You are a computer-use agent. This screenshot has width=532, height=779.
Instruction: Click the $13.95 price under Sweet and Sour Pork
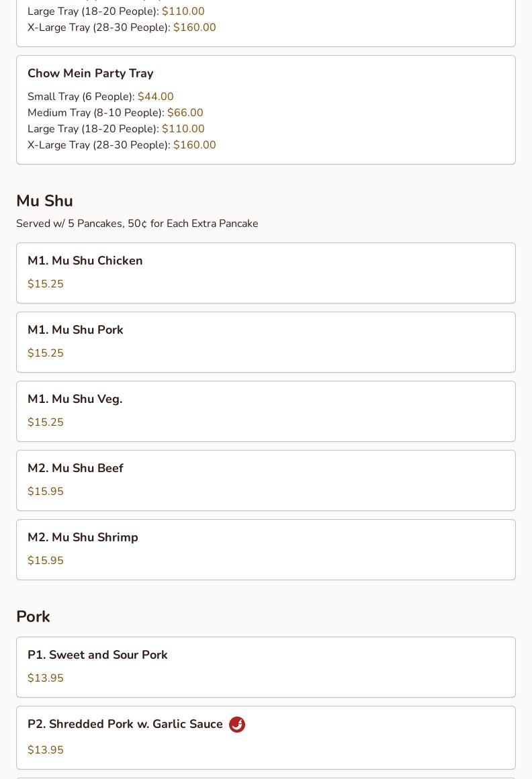click(x=46, y=678)
